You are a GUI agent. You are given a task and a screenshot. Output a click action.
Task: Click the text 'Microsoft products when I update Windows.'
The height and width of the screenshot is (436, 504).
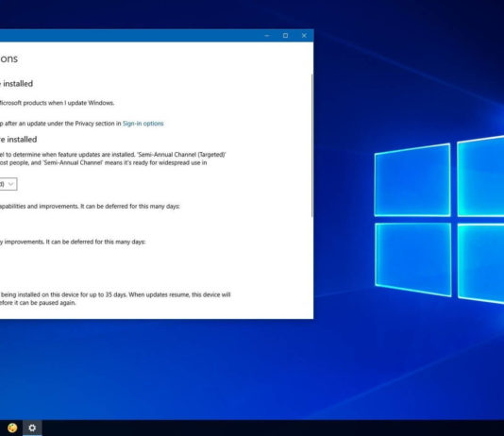pos(57,103)
